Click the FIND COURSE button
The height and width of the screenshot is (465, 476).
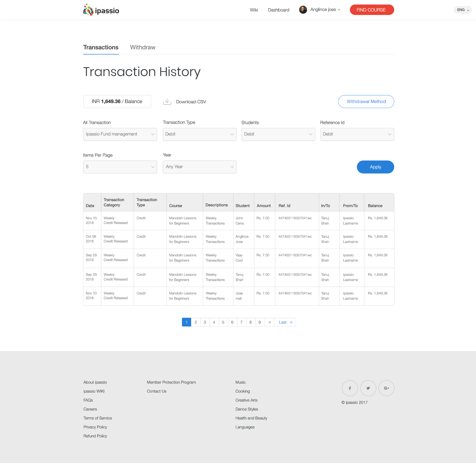(x=371, y=10)
